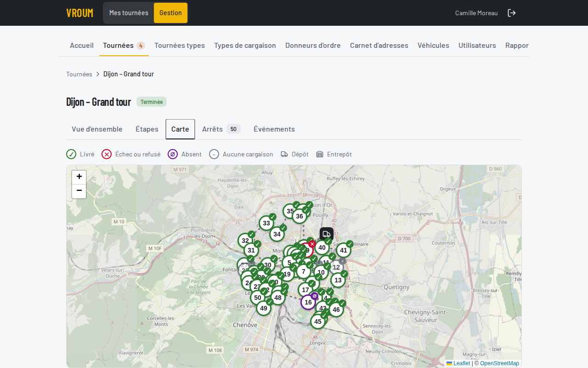
Task: Select map stop marker 33
Action: tap(266, 223)
